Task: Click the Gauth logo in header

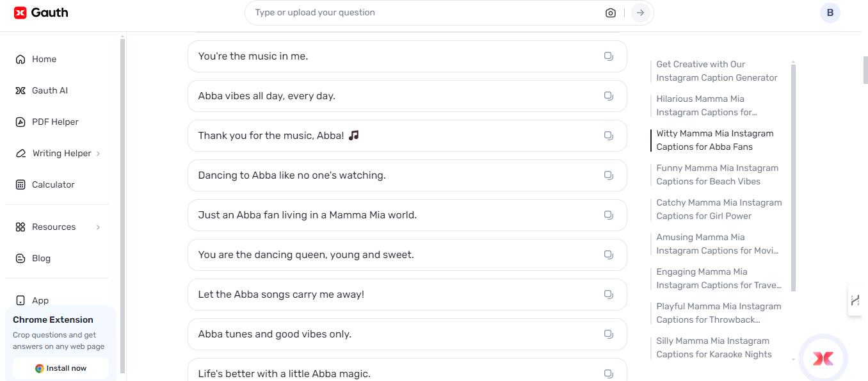Action: pyautogui.click(x=41, y=13)
